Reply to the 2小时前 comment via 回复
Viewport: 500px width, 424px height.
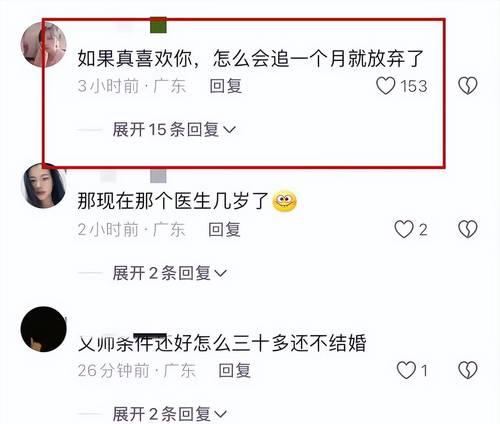224,230
